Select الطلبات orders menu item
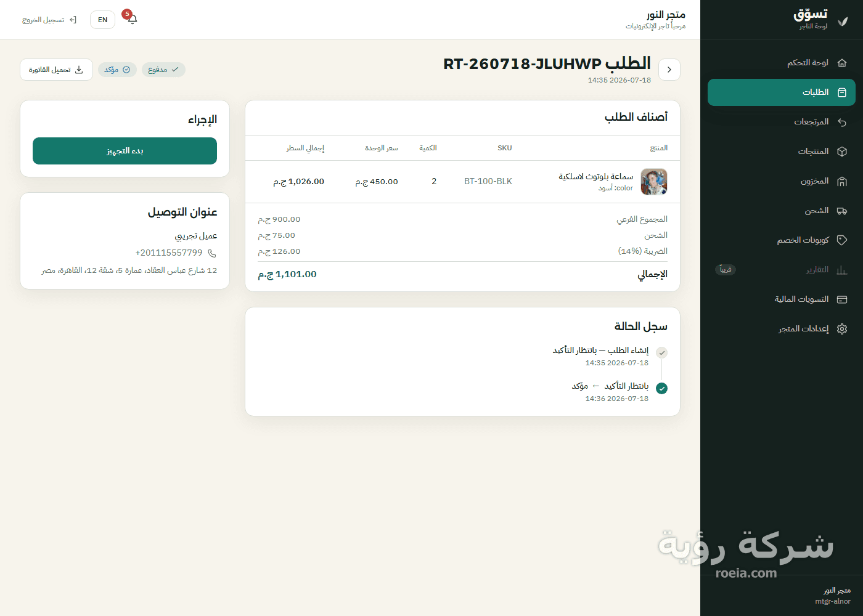Viewport: 863px width, 616px height. click(x=782, y=92)
